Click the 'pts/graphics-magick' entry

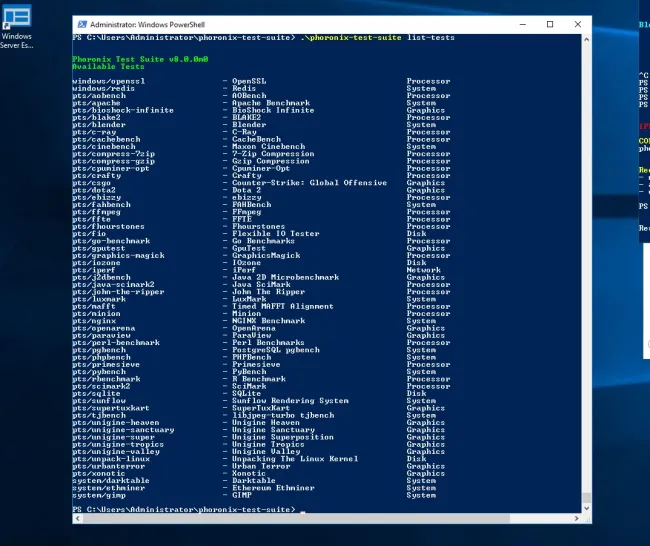click(118, 255)
